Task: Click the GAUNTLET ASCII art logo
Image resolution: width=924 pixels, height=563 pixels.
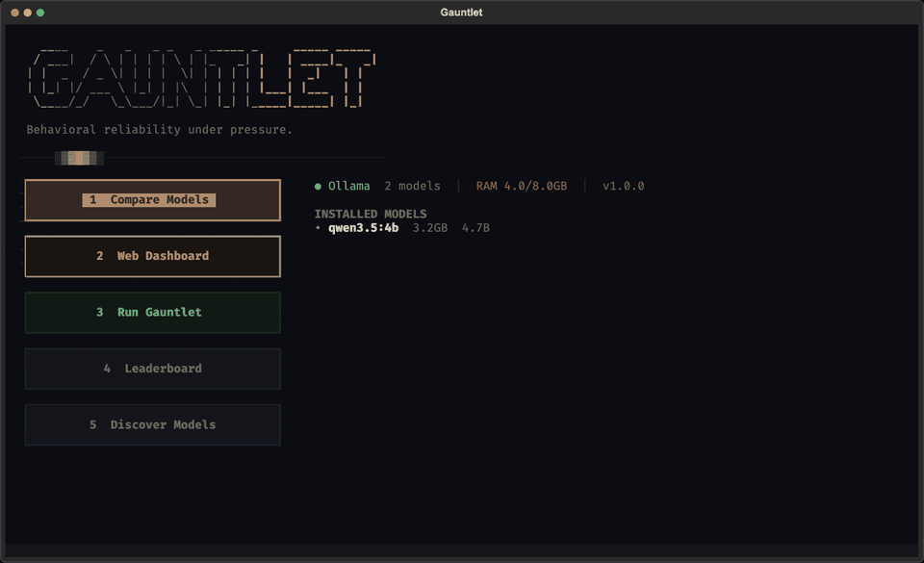Action: tap(202, 72)
